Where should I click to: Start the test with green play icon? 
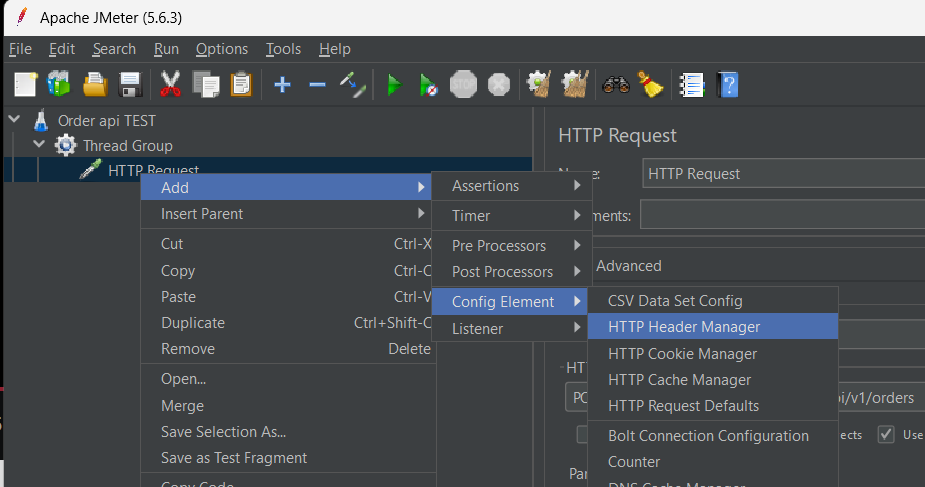[x=394, y=85]
